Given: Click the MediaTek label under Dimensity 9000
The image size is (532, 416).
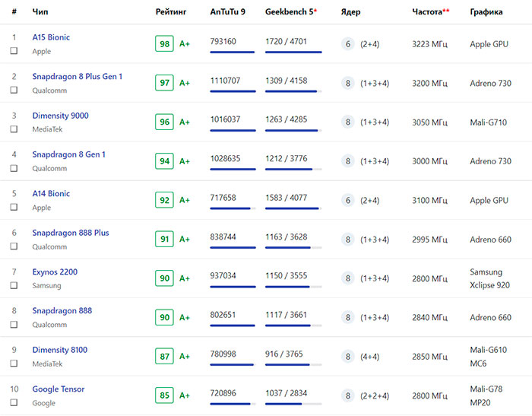Looking at the screenshot, I should [47, 129].
